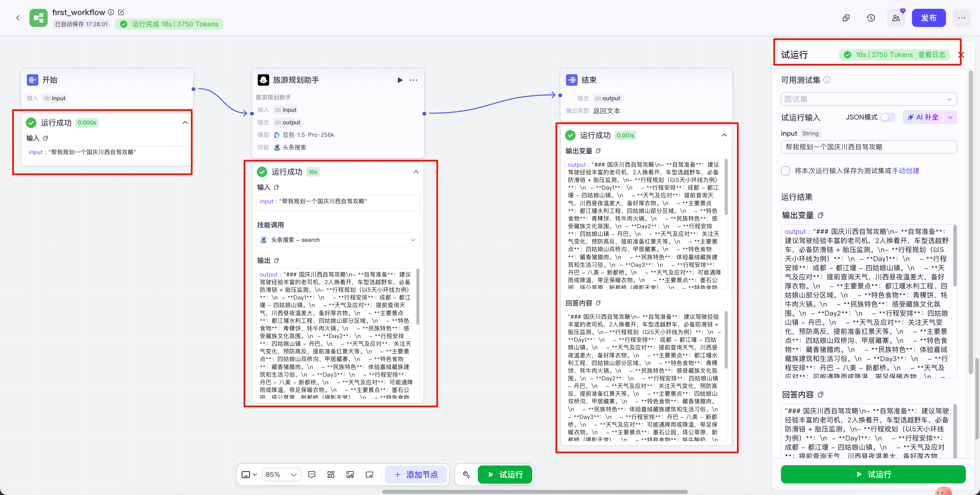This screenshot has height=495, width=980.
Task: Toggle the JSON模式 switch
Action: pyautogui.click(x=888, y=117)
